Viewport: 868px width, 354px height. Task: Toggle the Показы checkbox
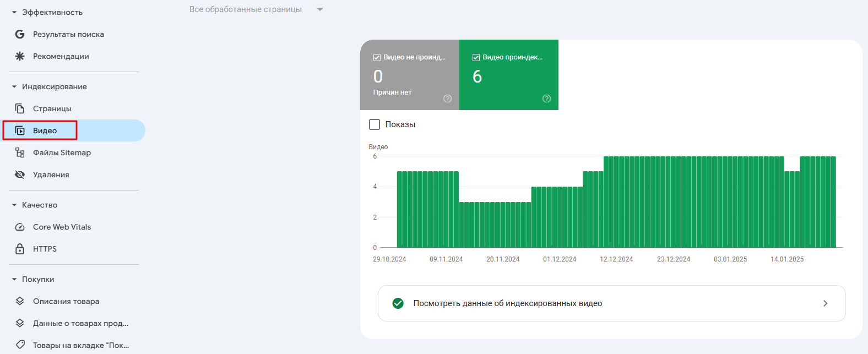click(x=375, y=124)
